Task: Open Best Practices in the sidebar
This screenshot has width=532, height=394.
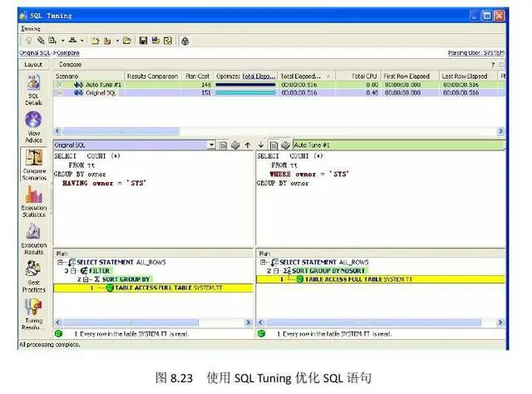Action: (33, 277)
